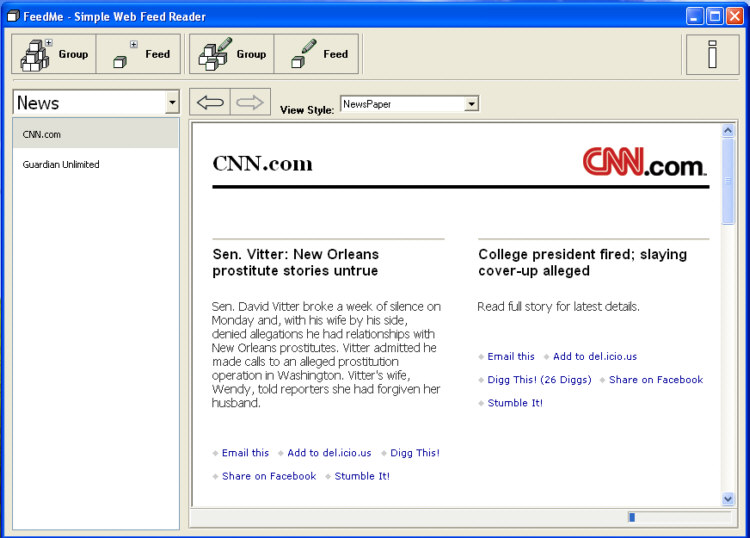Open the View Style NewsPaper dropdown
Image resolution: width=750 pixels, height=538 pixels.
[x=471, y=104]
